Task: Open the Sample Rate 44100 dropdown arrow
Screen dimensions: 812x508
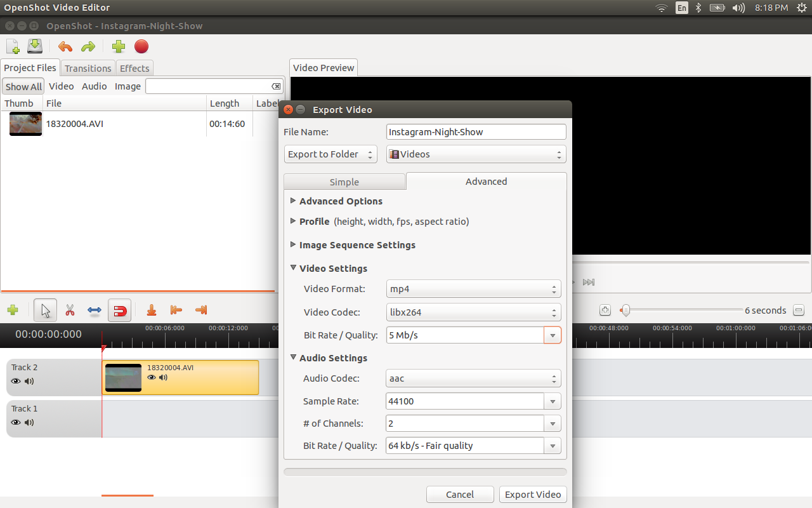Action: point(553,401)
